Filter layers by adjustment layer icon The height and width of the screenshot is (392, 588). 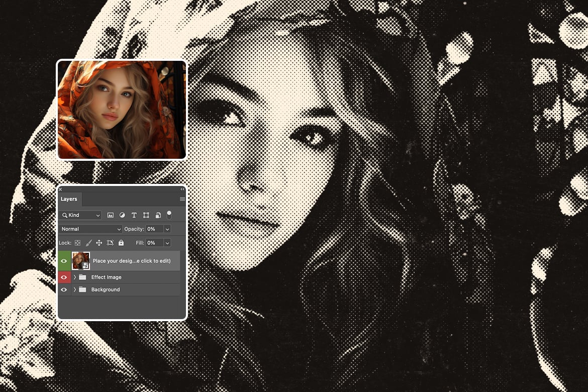[122, 215]
